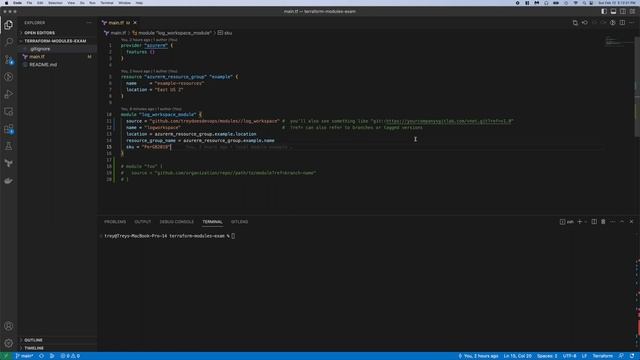
Task: Click the Wi-Fi icon in macOS menu bar
Action: pyautogui.click(x=576, y=3)
